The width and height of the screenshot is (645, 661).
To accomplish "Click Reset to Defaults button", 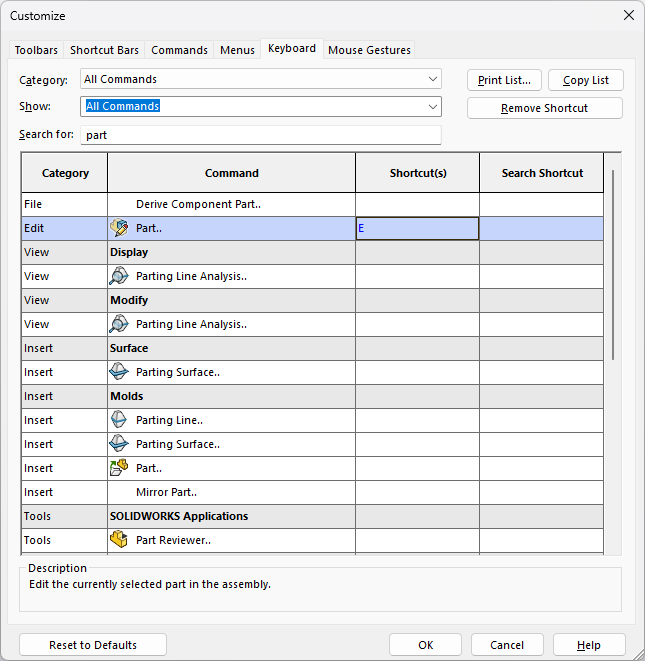I will click(93, 645).
